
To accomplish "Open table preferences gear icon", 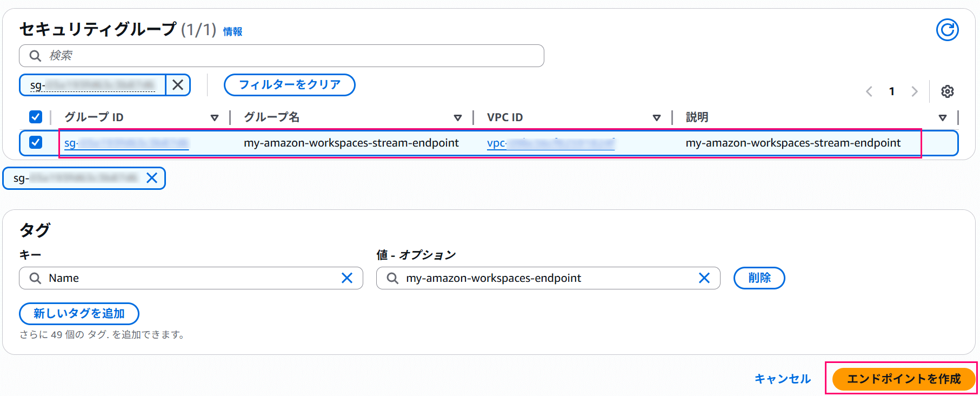I will click(947, 91).
